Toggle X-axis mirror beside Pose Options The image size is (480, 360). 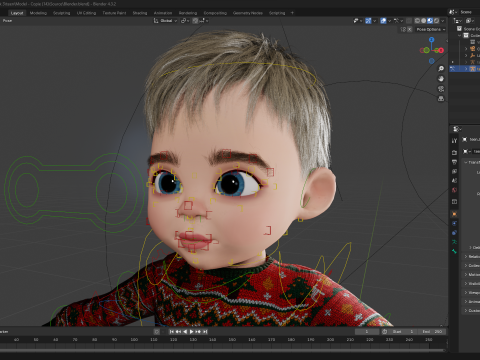(410, 29)
